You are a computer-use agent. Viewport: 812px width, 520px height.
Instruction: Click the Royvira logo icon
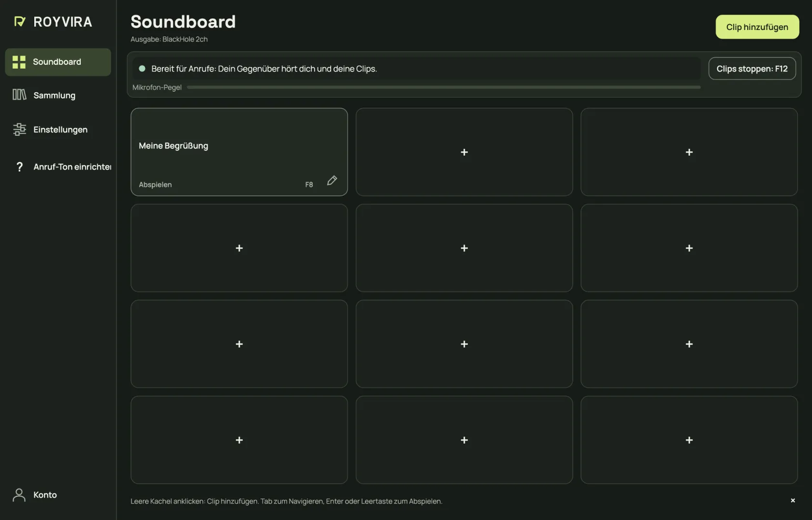click(x=19, y=22)
